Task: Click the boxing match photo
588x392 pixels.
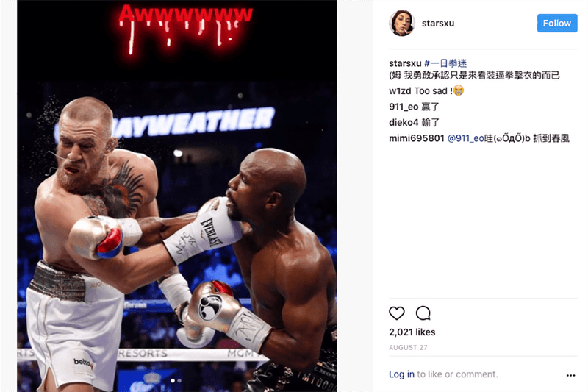Action: (177, 196)
